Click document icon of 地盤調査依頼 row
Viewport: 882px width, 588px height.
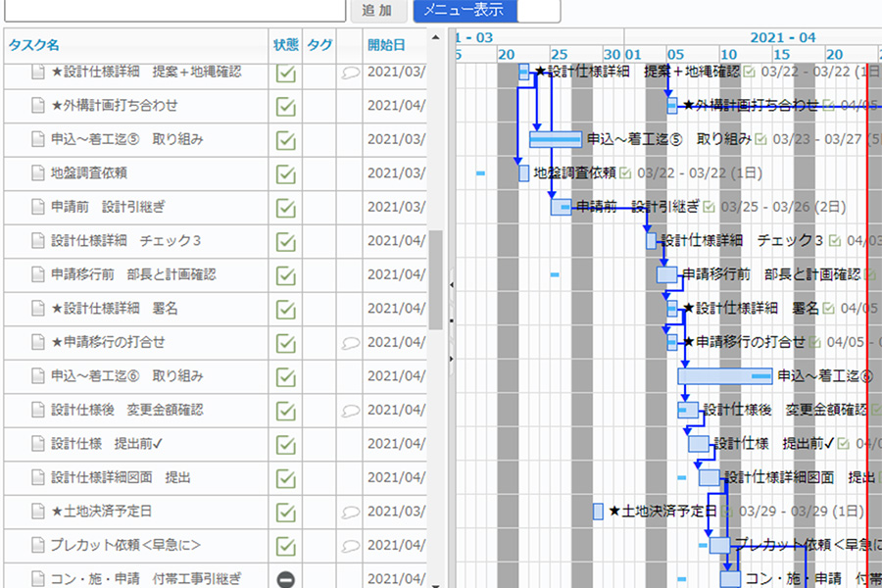point(37,172)
